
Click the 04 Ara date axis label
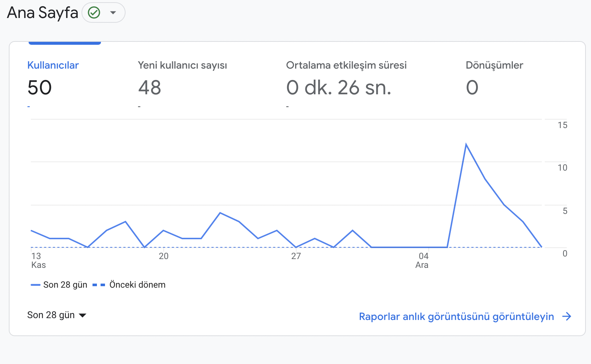[x=422, y=261]
